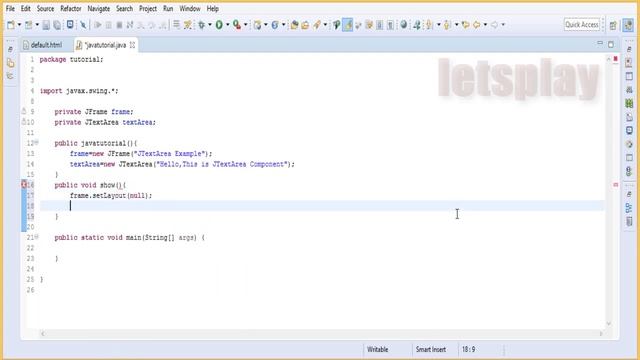Click the Quick Access search field
This screenshot has height=360, width=640.
coord(582,25)
